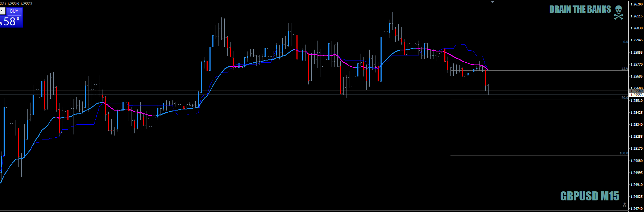Click the 1.26030 price scale label
The height and width of the screenshot is (212, 644).
pos(637,28)
